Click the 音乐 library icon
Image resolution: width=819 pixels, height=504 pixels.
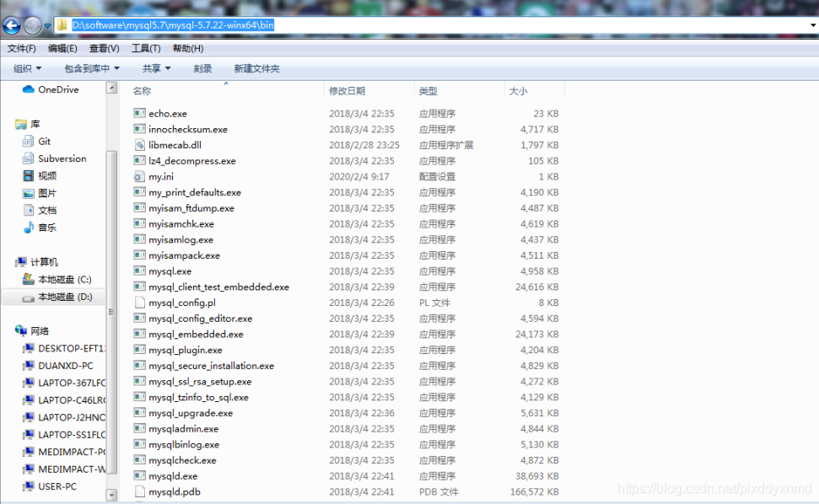pos(28,228)
